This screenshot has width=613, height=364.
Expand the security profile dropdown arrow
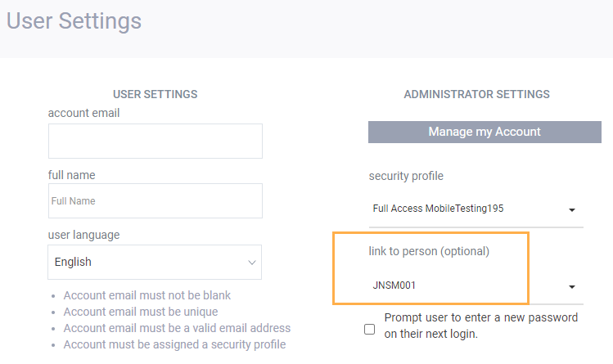(x=572, y=210)
